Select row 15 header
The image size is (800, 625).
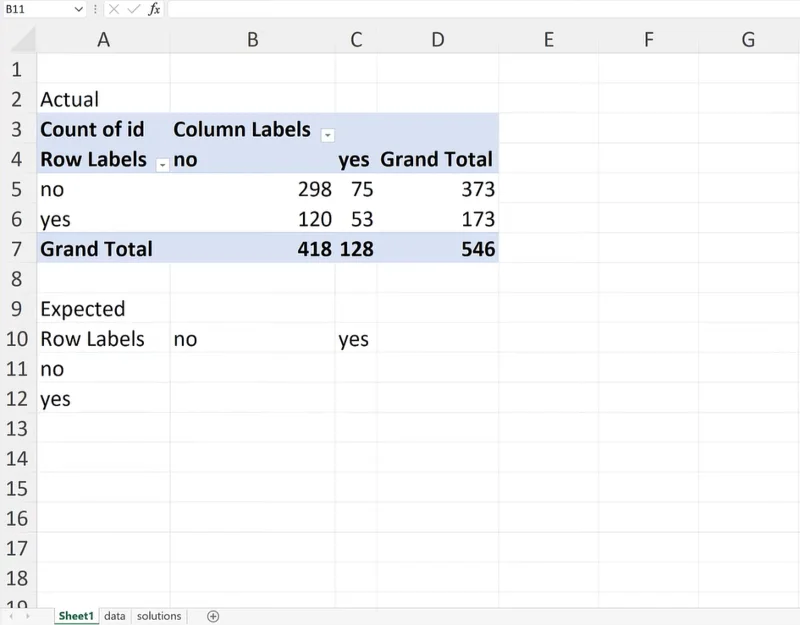tap(17, 489)
